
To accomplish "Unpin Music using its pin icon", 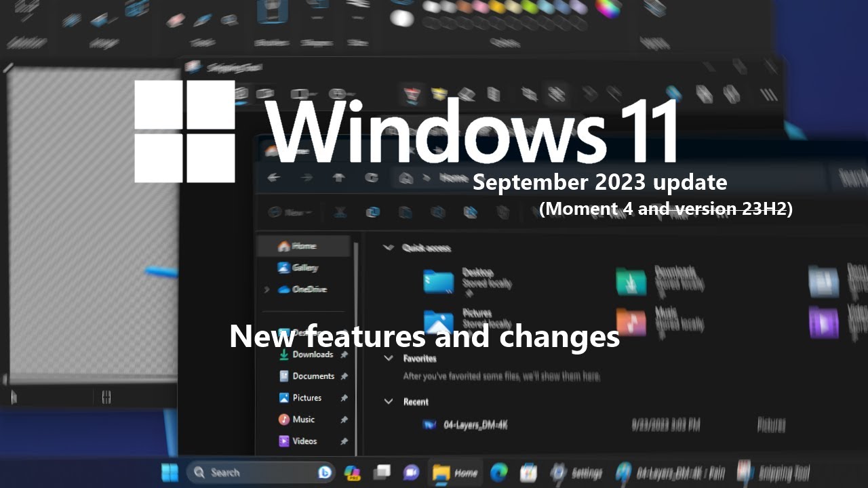I will coord(344,420).
